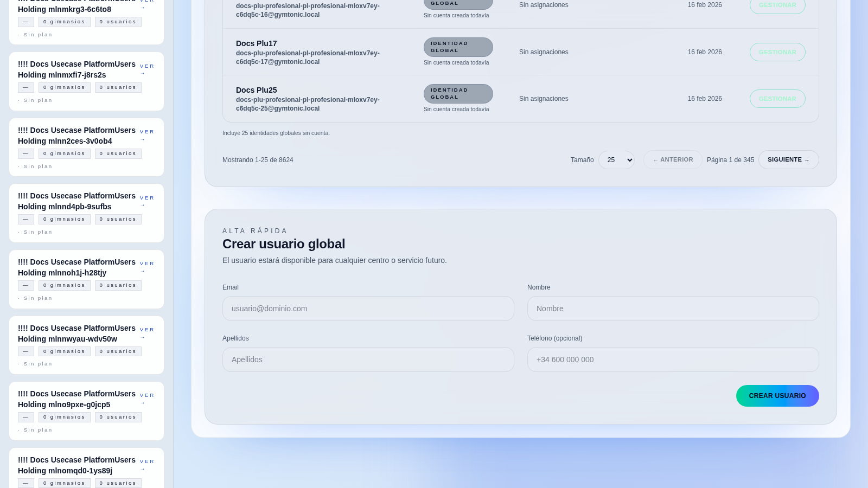
Task: Click Gestionar for Docs Plu25
Action: pos(777,99)
